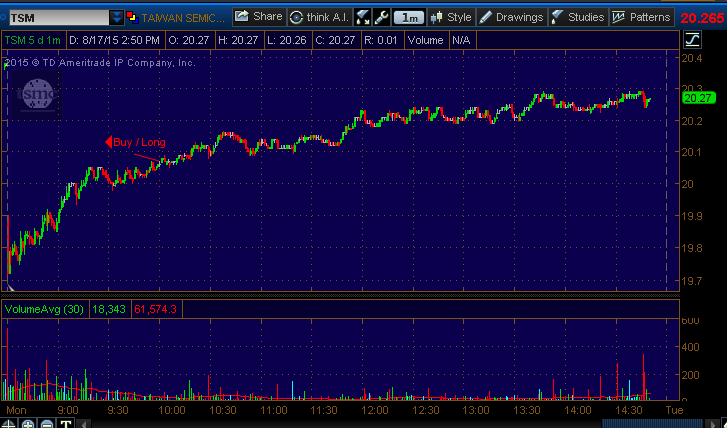Open chart settings wrench icon
Viewport: 727px width, 428px height.
click(381, 18)
